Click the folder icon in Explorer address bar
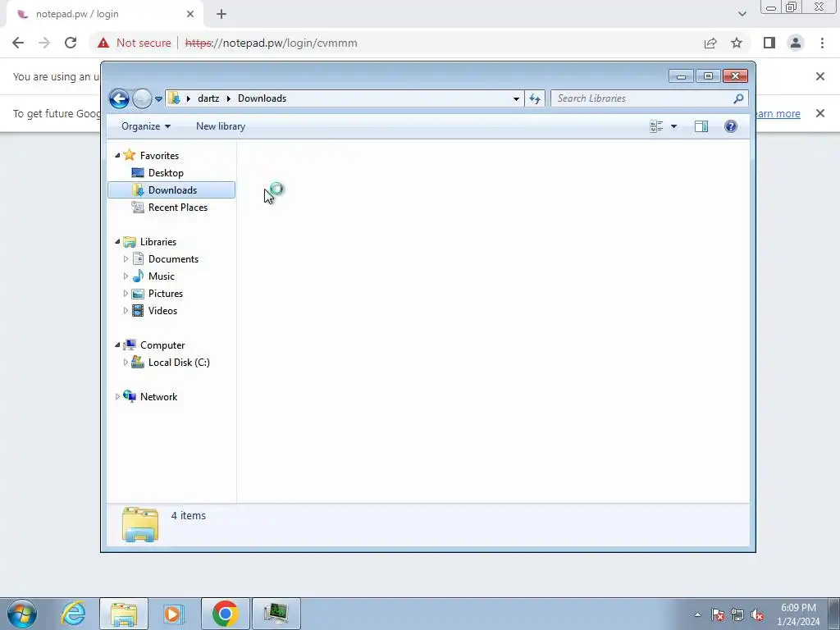This screenshot has height=630, width=840. click(x=174, y=98)
